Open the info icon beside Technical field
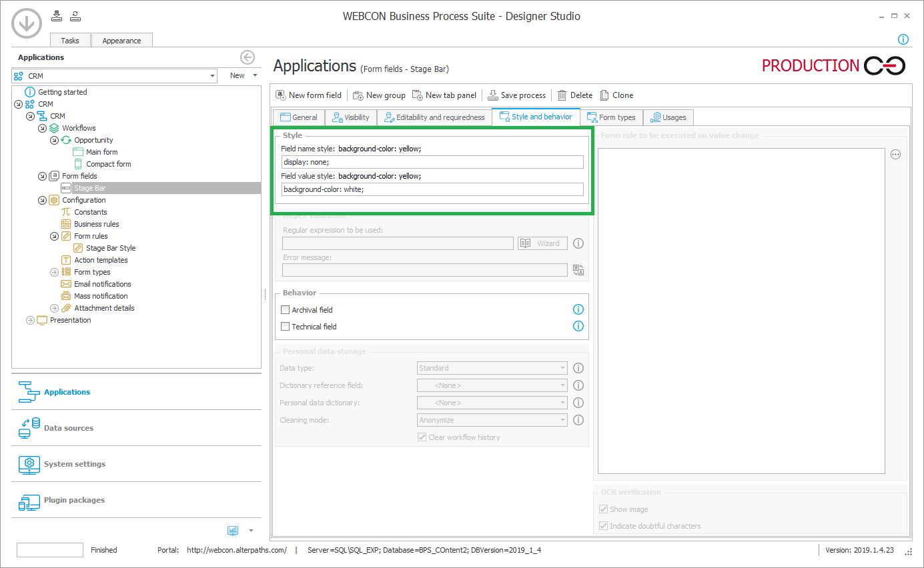Viewport: 924px width, 568px height. click(578, 326)
